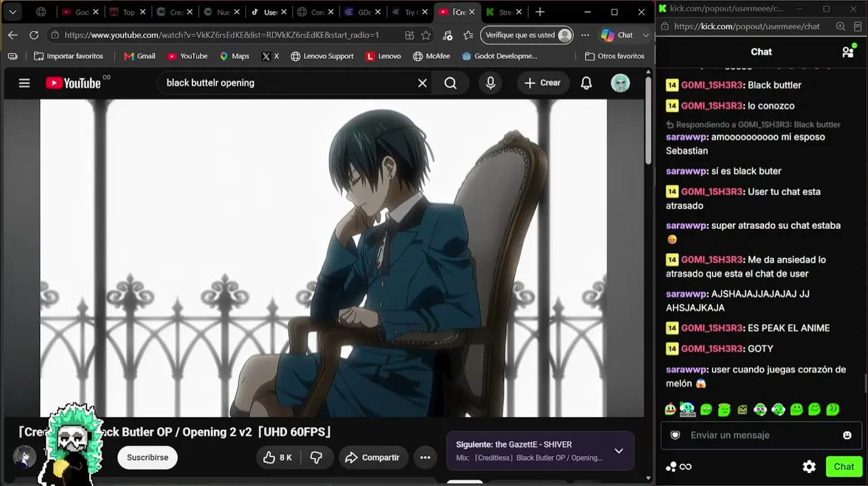Click the Compartir share button
Image resolution: width=868 pixels, height=486 pixels.
[x=373, y=458]
